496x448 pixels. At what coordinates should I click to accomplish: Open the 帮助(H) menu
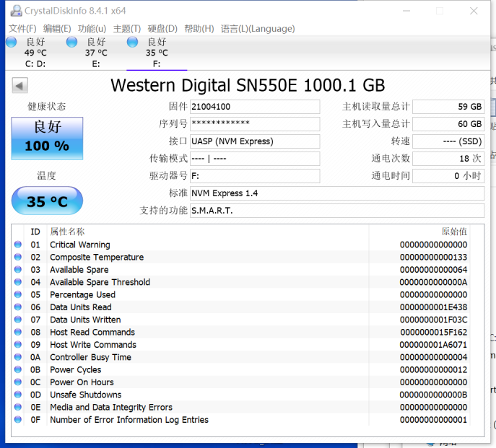click(x=199, y=29)
